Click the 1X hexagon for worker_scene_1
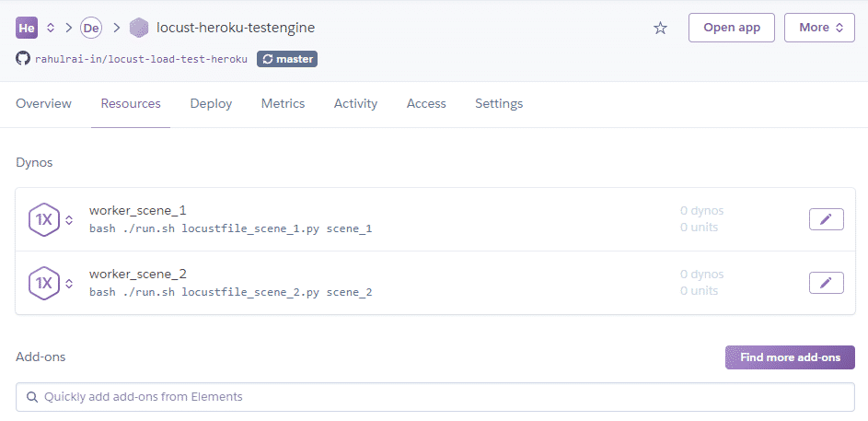The image size is (868, 421). coord(43,219)
